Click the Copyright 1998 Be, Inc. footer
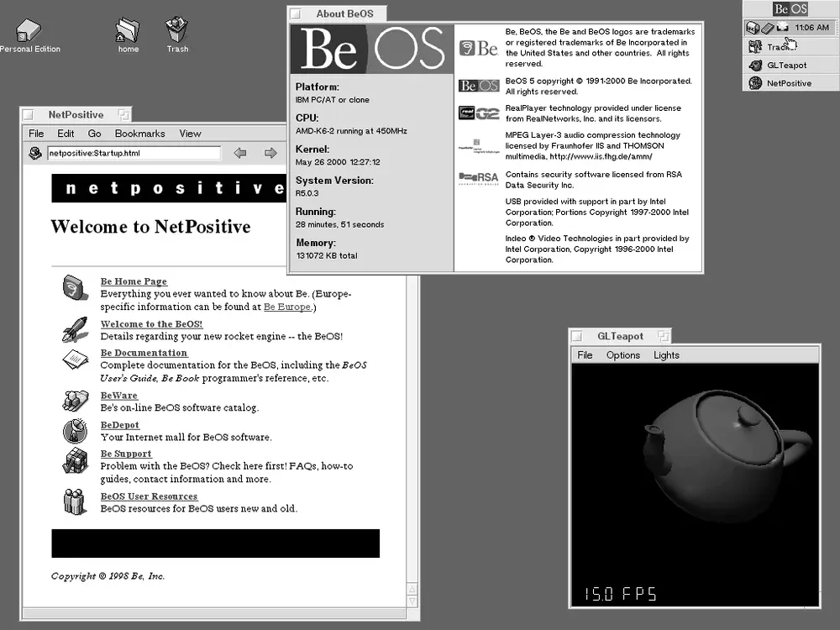840x630 pixels. pos(108,576)
